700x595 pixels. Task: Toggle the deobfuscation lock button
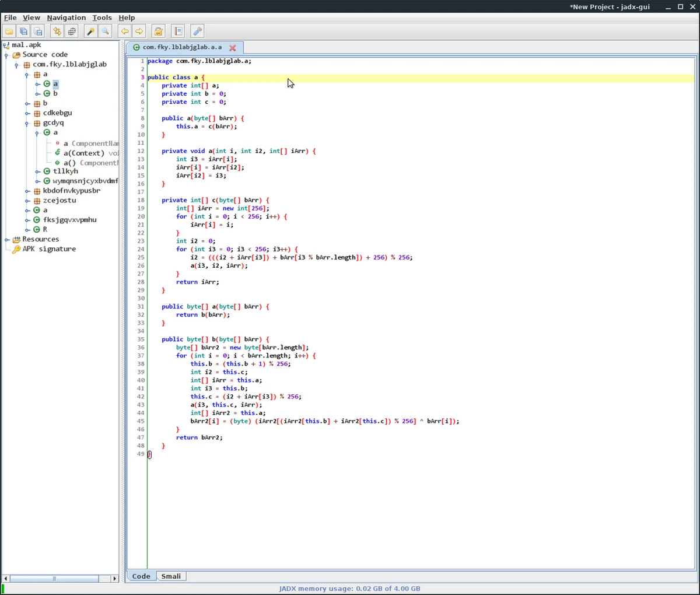tap(158, 32)
